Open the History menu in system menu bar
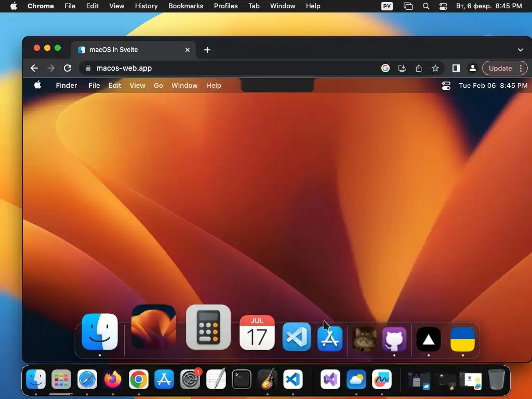The image size is (532, 399). (x=146, y=6)
